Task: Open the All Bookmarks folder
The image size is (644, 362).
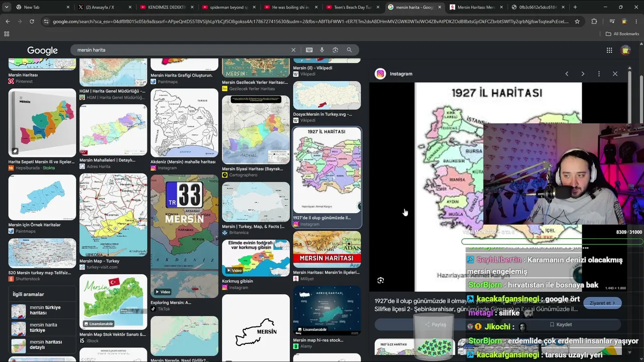Action: 622,34
